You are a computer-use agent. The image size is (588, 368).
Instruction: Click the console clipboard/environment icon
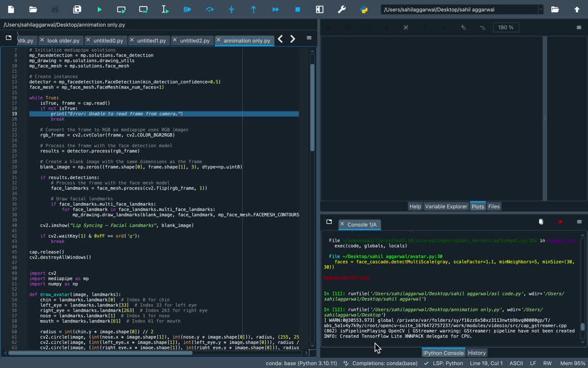point(541,221)
